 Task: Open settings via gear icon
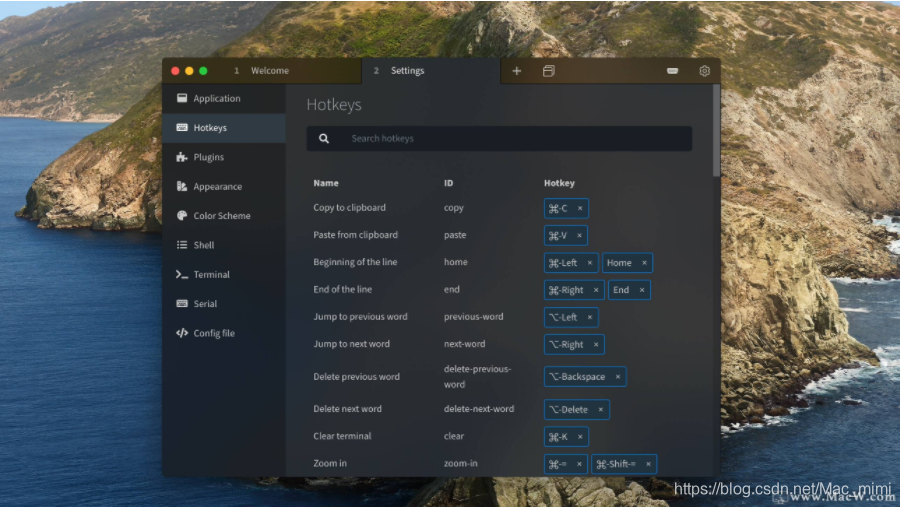(x=704, y=71)
